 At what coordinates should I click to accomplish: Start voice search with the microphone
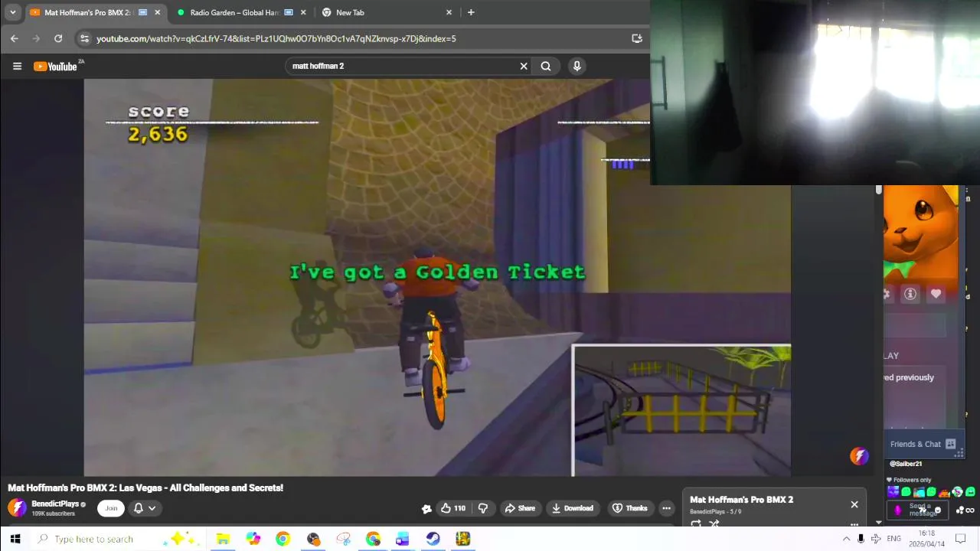pos(577,67)
